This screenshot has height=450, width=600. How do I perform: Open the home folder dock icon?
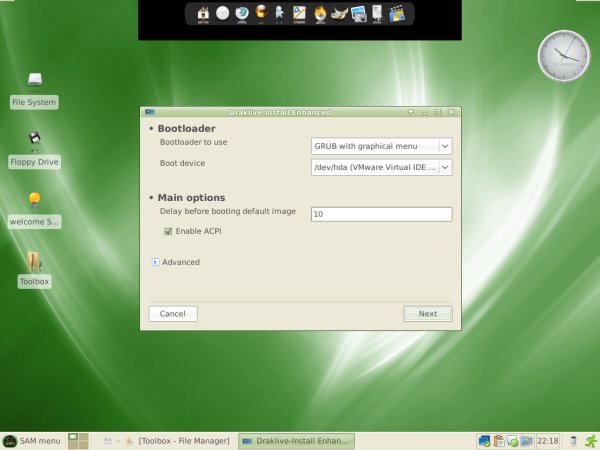[203, 14]
